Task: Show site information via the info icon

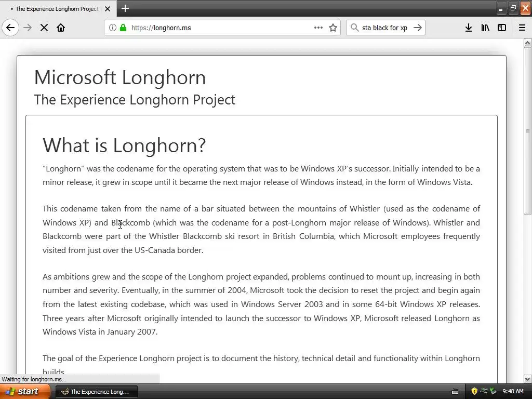Action: [113, 28]
